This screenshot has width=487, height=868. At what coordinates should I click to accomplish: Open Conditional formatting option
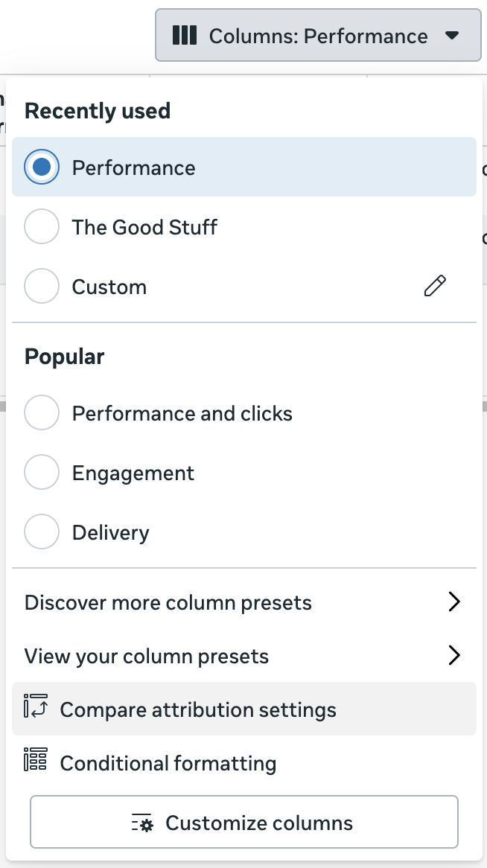tap(168, 763)
